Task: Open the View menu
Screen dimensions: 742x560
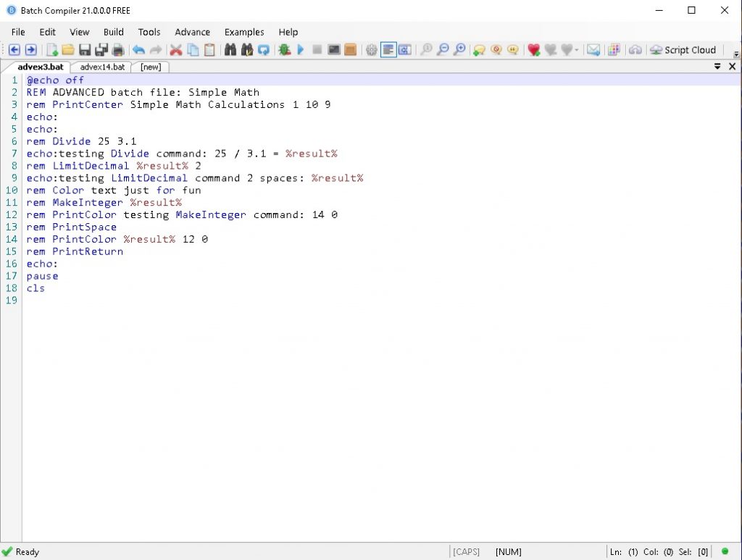Action: [79, 32]
